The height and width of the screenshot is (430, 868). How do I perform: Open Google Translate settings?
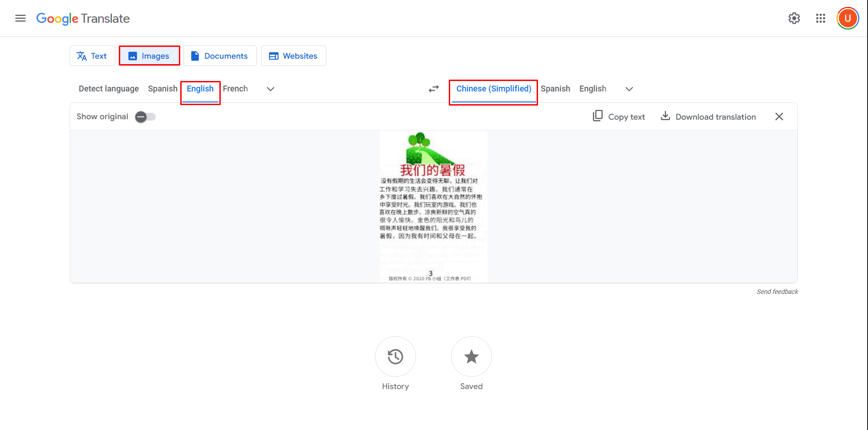click(x=794, y=18)
